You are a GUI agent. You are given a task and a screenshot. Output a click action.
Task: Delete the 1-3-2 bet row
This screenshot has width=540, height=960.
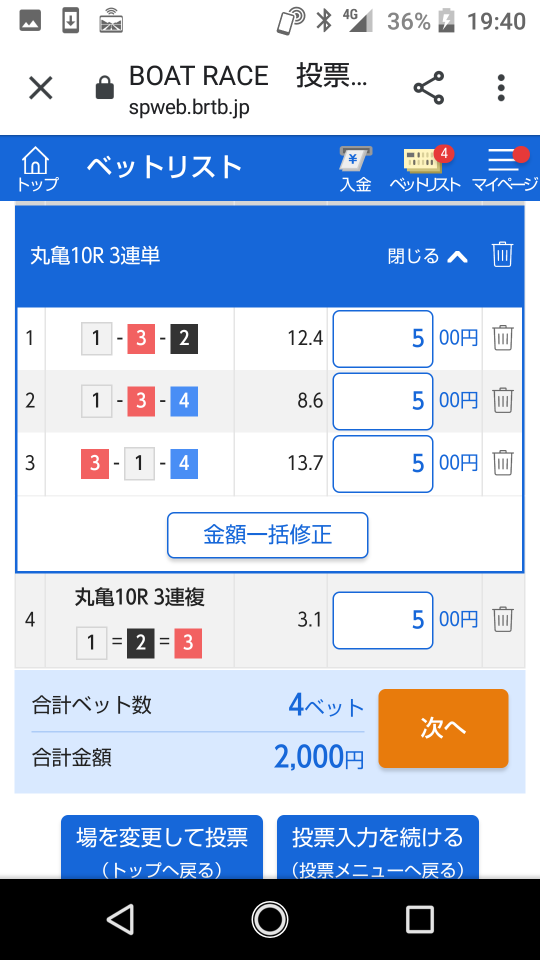point(503,338)
